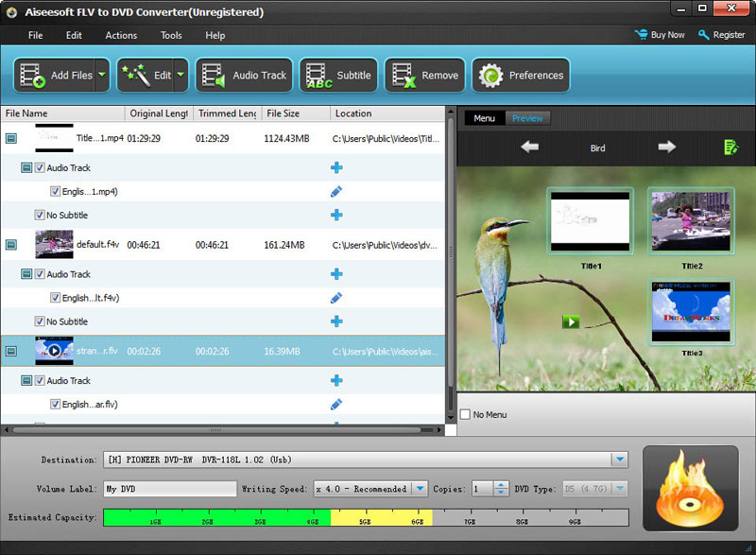The width and height of the screenshot is (756, 555).
Task: Uncheck Audio Track checkbox for Title...1.mp4
Action: [40, 167]
